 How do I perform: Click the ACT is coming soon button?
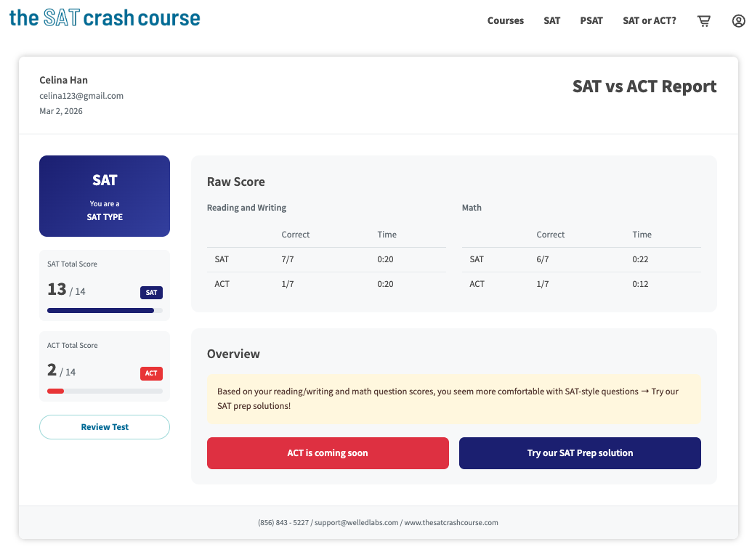[328, 453]
